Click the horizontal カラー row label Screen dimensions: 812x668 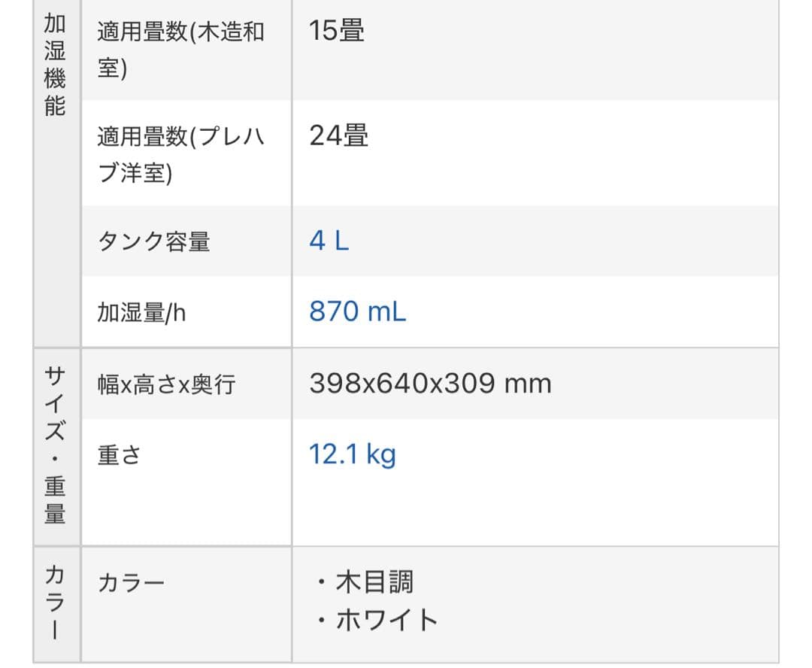(x=131, y=583)
